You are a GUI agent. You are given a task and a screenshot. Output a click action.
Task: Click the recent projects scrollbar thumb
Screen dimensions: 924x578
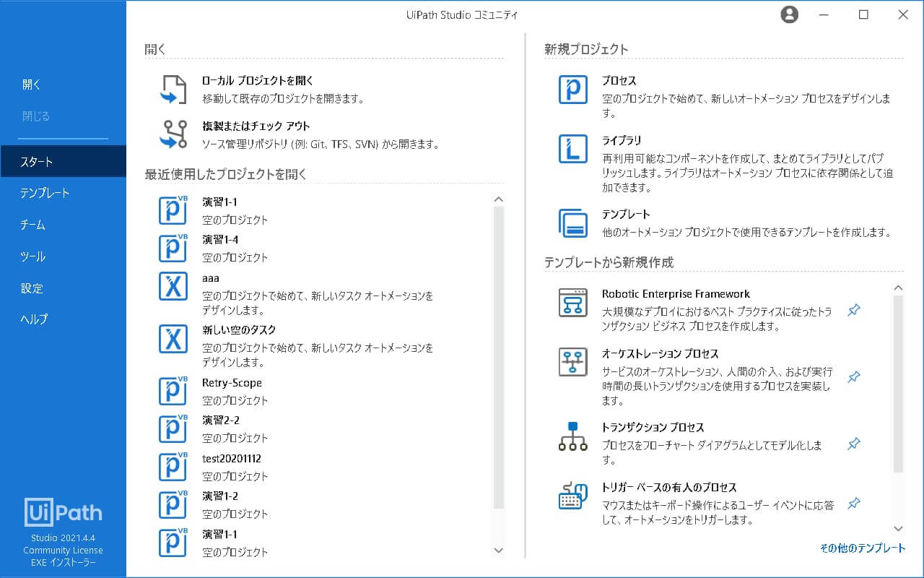click(498, 357)
